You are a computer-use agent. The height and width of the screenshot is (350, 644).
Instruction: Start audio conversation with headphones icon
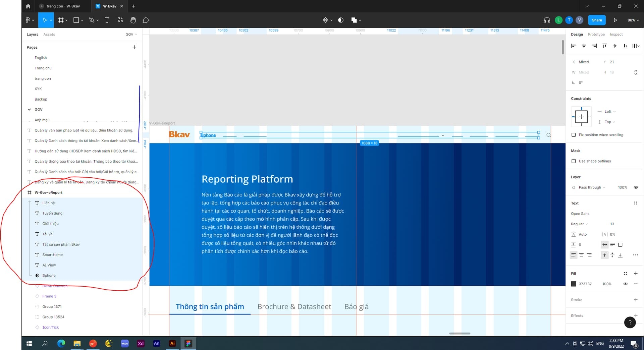tap(547, 20)
